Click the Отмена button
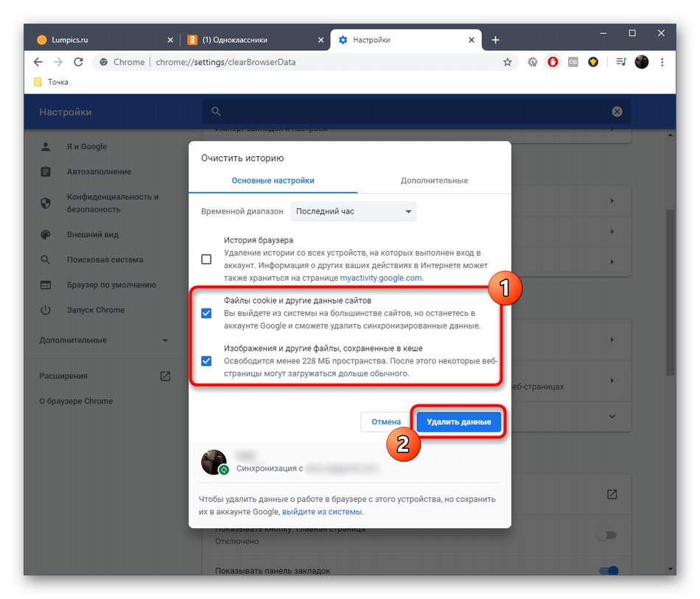The height and width of the screenshot is (599, 700). 386,421
